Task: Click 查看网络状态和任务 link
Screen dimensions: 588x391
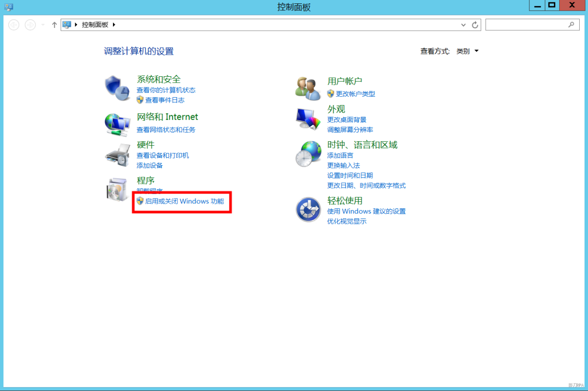Action: tap(166, 130)
